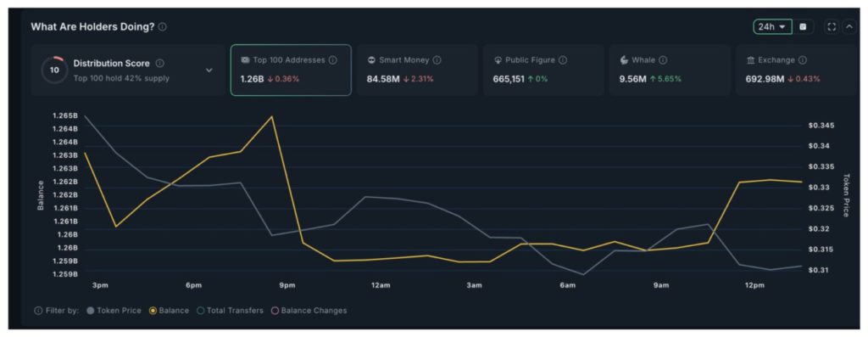Click info icon next to Exchange
This screenshot has height=337, width=868.
pyautogui.click(x=802, y=60)
